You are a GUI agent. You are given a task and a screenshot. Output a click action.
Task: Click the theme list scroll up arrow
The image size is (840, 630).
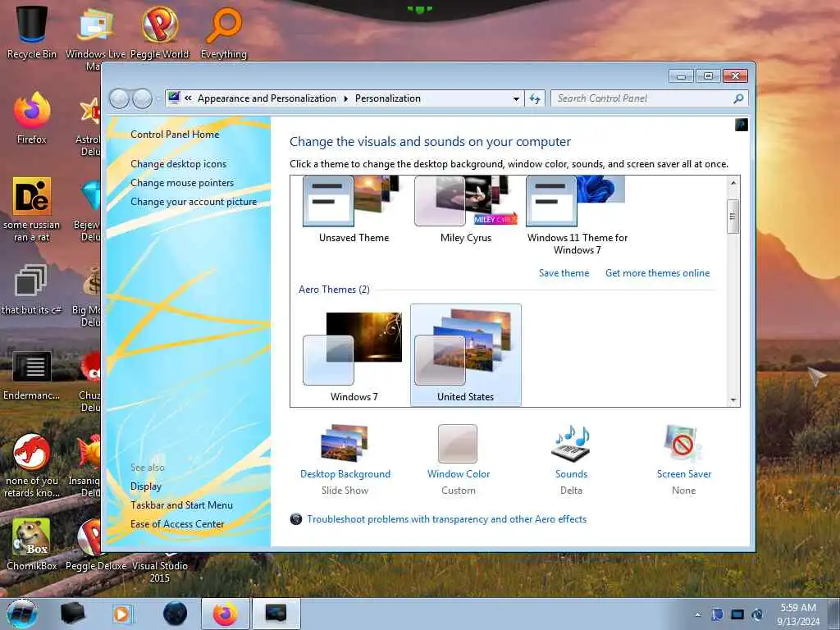point(733,183)
